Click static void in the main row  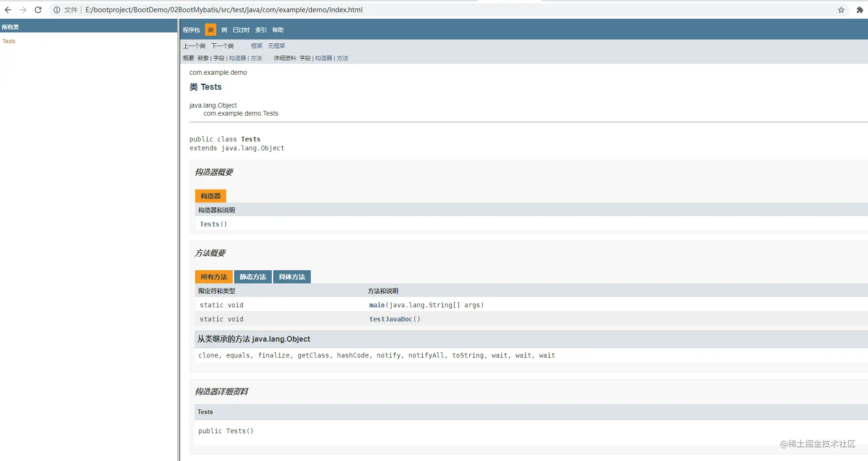(x=221, y=305)
